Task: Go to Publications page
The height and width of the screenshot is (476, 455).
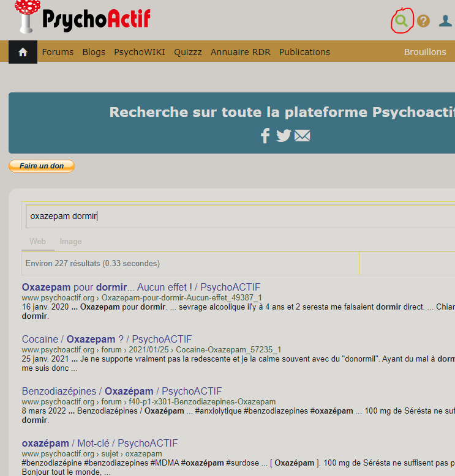Action: [304, 52]
